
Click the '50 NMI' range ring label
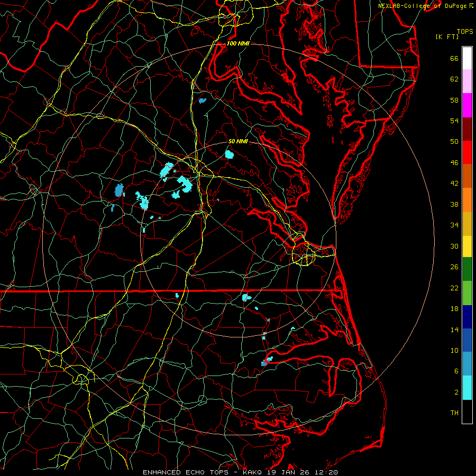point(238,141)
